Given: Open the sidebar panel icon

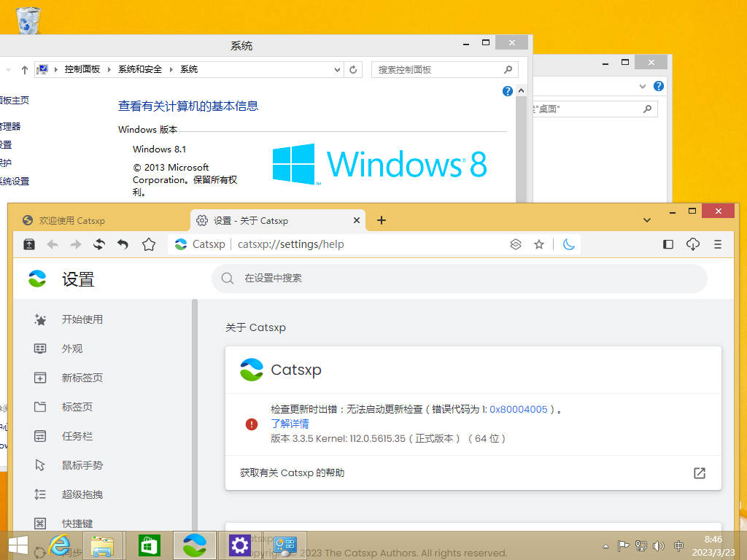Looking at the screenshot, I should (668, 244).
